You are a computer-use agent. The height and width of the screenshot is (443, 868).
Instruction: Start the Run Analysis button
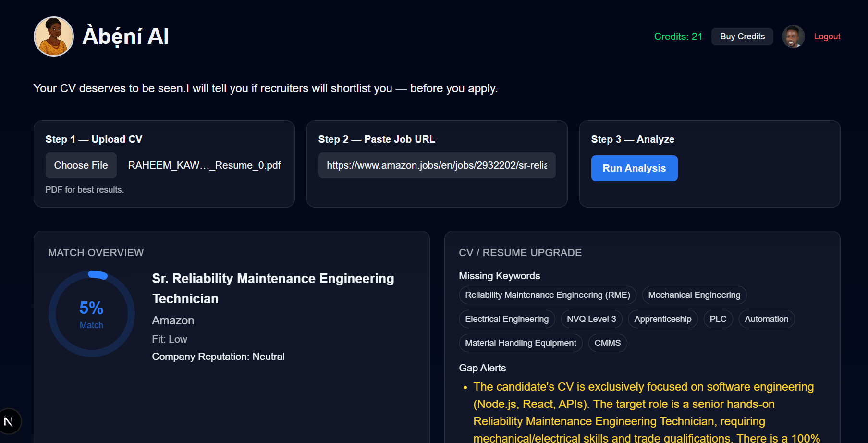click(x=634, y=168)
